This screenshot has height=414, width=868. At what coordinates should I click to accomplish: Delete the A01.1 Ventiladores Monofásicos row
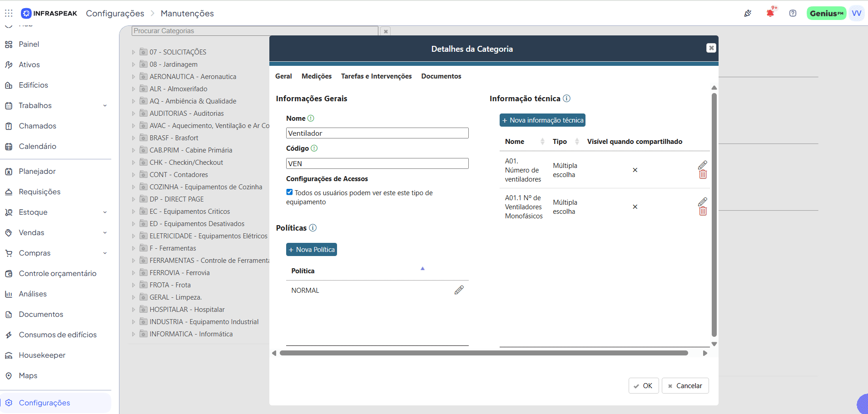coord(703,211)
